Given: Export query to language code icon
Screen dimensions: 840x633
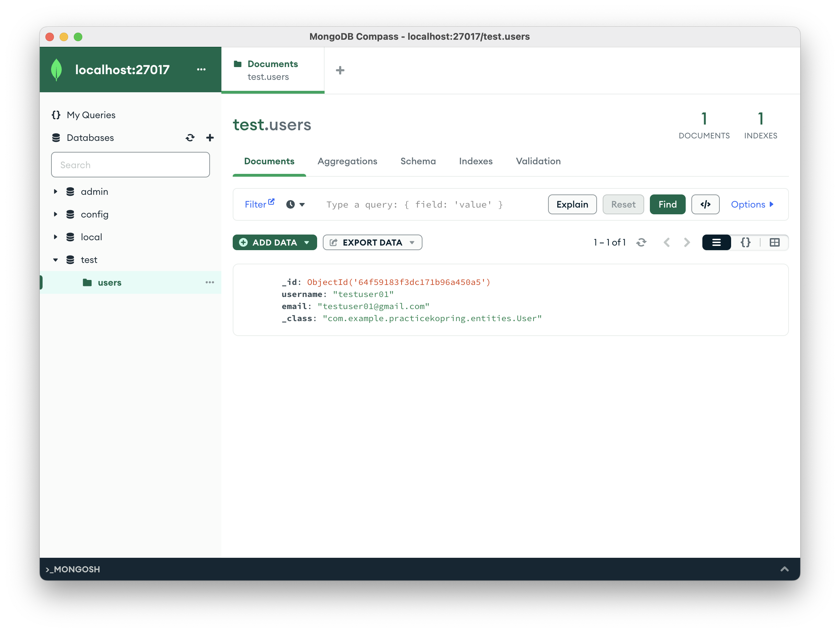Looking at the screenshot, I should pos(705,204).
